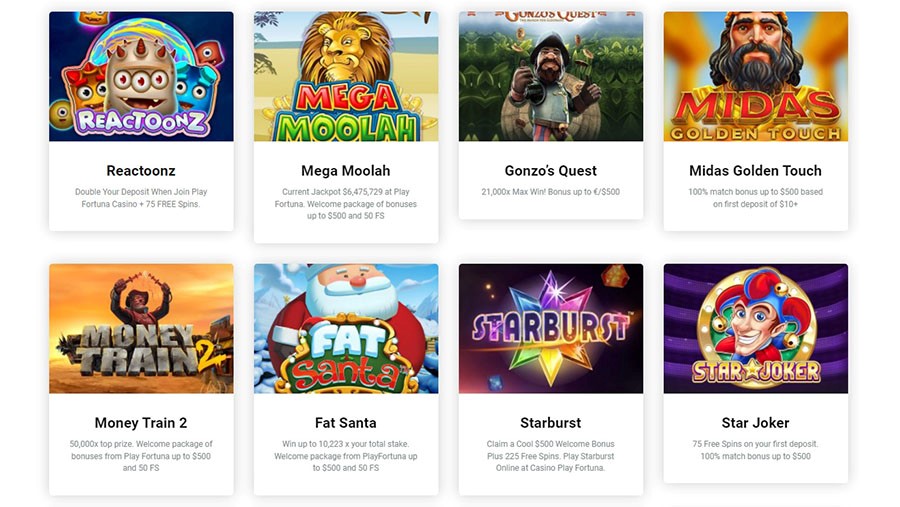
Task: Open the Mega Moolah lion thumbnail
Action: tap(346, 76)
